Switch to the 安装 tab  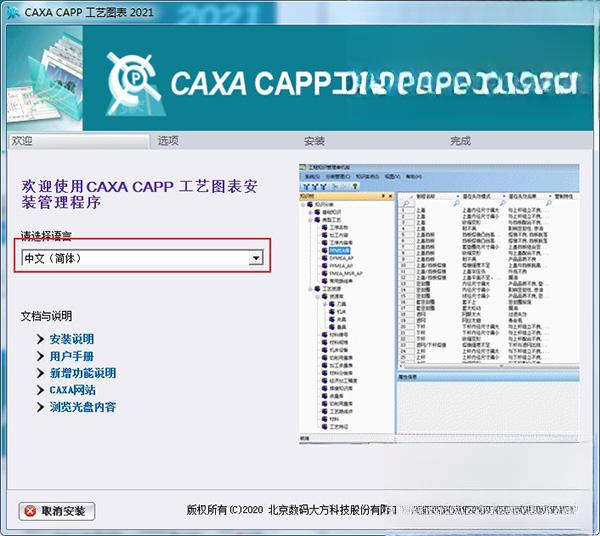(314, 141)
